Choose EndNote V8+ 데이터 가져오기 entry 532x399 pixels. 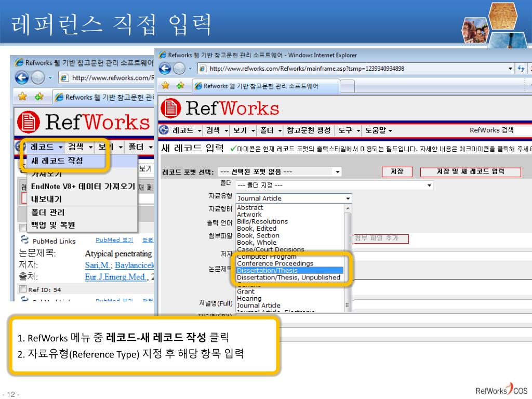(83, 187)
